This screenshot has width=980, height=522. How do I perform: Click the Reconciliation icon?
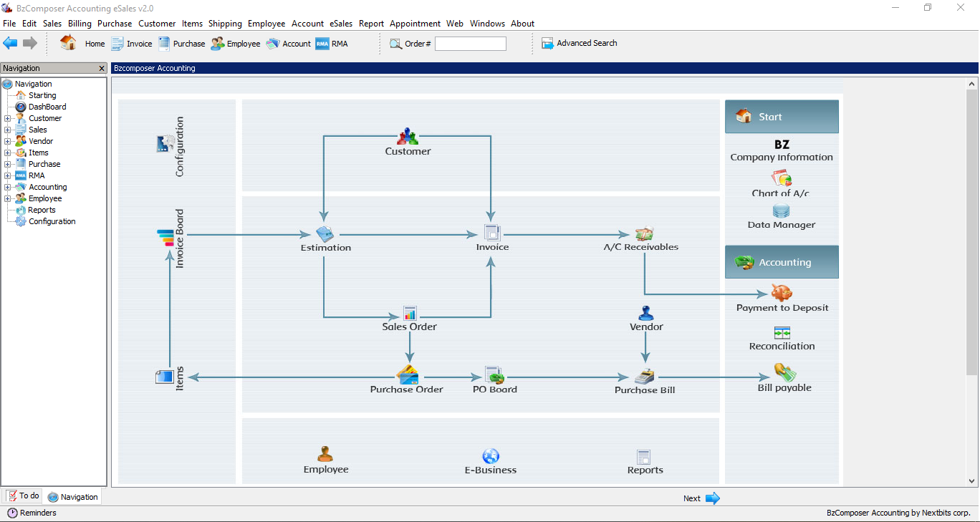pyautogui.click(x=782, y=333)
